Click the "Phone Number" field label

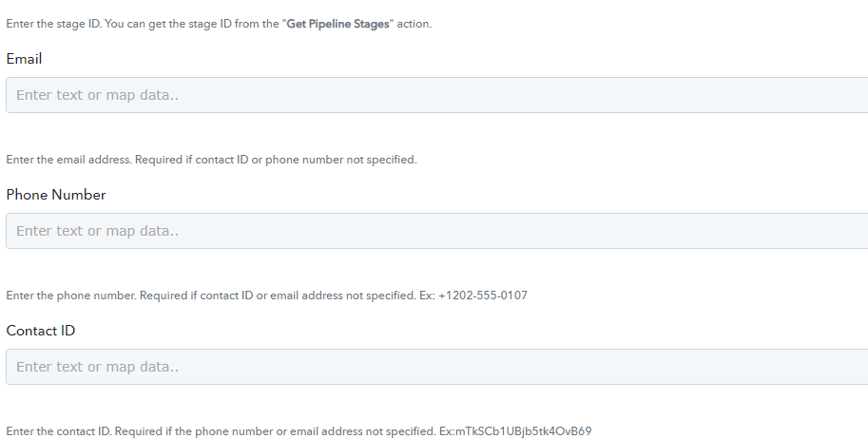coord(56,195)
